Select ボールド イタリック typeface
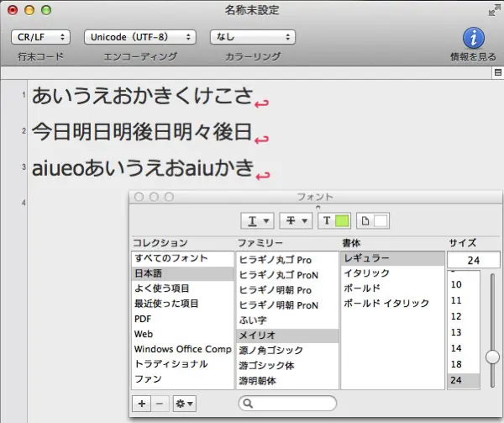 pyautogui.click(x=392, y=304)
